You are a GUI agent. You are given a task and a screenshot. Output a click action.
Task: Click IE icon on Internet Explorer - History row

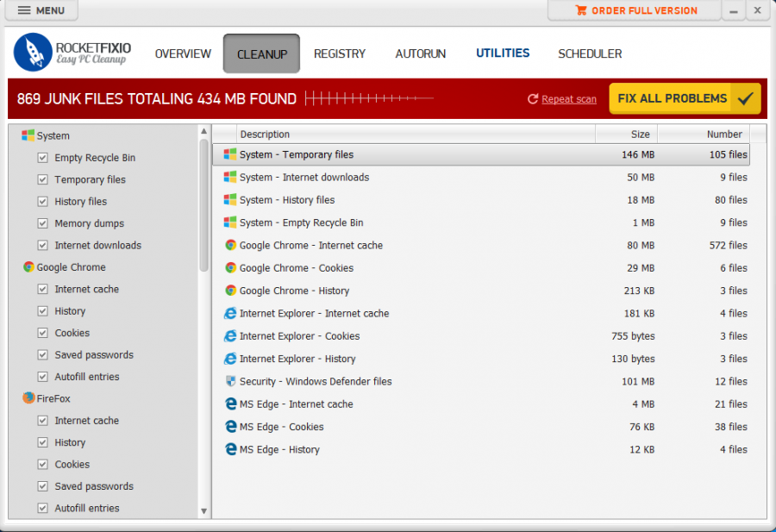(x=230, y=359)
